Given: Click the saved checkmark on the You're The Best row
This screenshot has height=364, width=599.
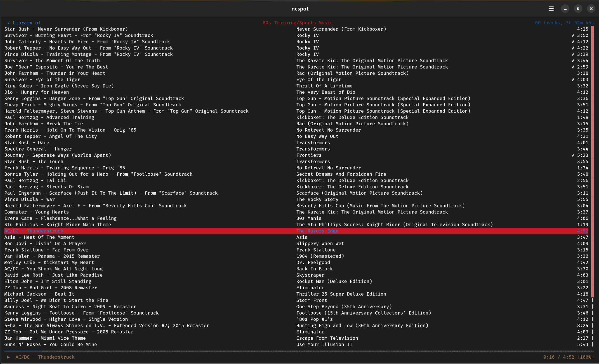Looking at the screenshot, I should tap(573, 67).
